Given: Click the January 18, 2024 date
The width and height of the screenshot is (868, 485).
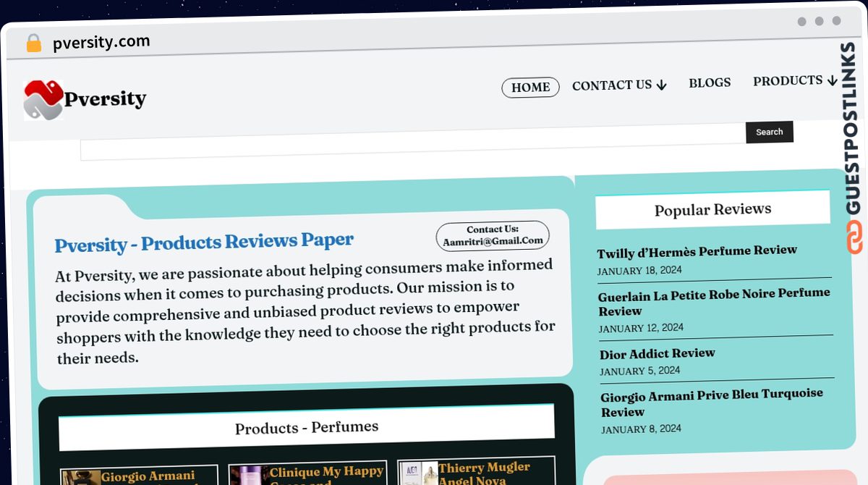Looking at the screenshot, I should (x=639, y=271).
